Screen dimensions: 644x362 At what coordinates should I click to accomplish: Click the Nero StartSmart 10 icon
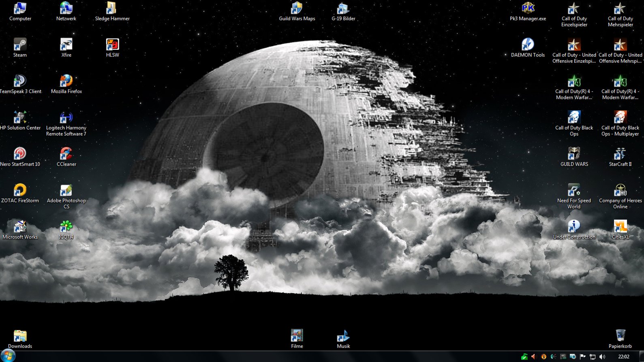click(x=20, y=154)
